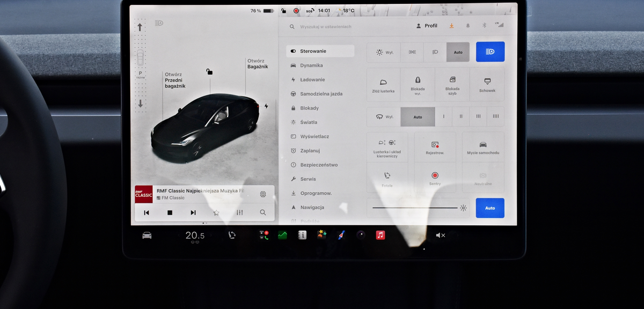This screenshot has height=309, width=644.
Task: Open Lusterka i układ kierowniczy adjustment
Action: [x=387, y=148]
